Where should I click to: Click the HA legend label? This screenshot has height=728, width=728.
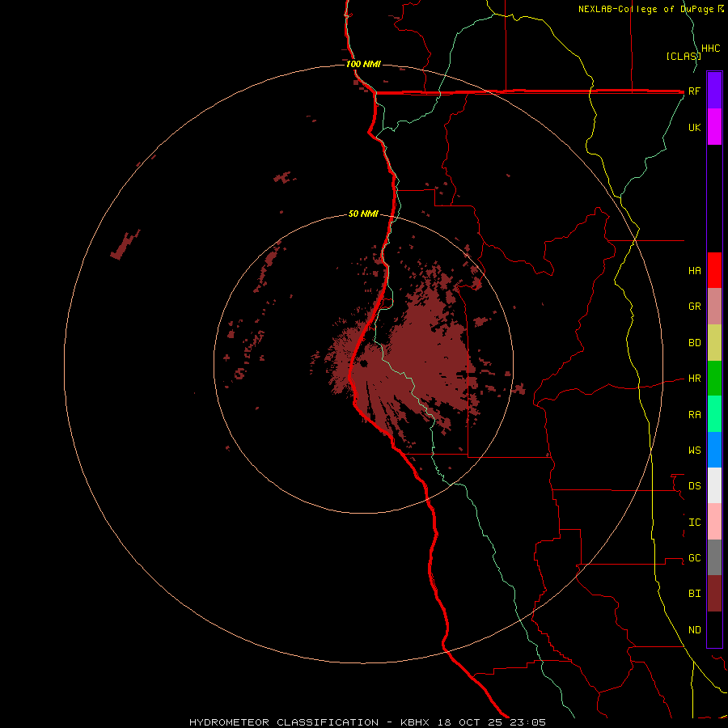[x=694, y=271]
